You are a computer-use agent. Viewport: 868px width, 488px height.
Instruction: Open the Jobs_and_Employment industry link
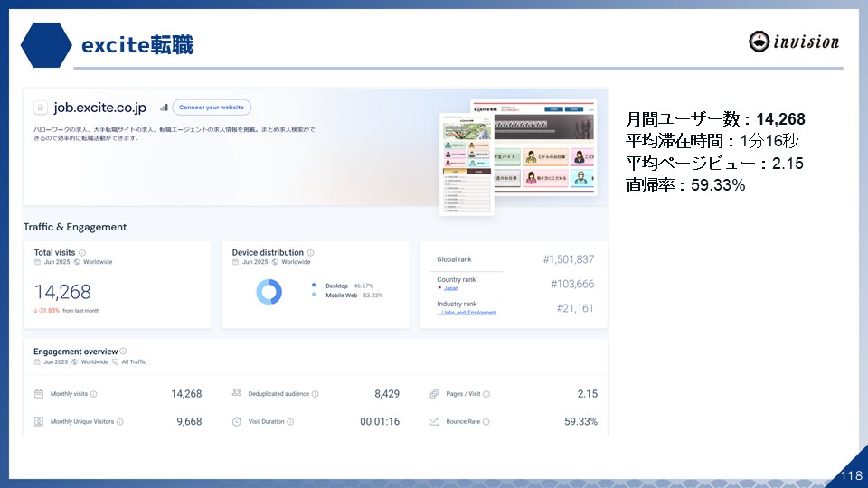click(x=467, y=313)
